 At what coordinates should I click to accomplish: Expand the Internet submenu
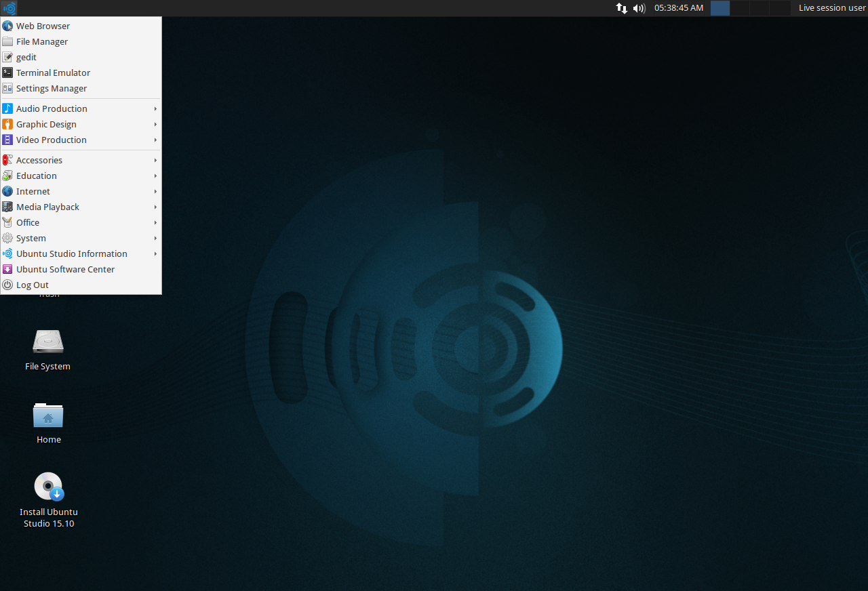tap(32, 191)
